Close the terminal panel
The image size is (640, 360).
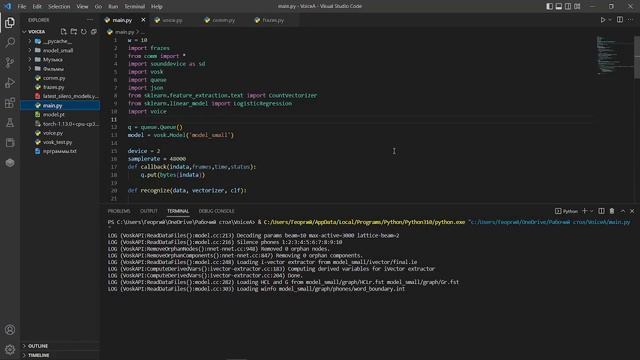pos(632,211)
